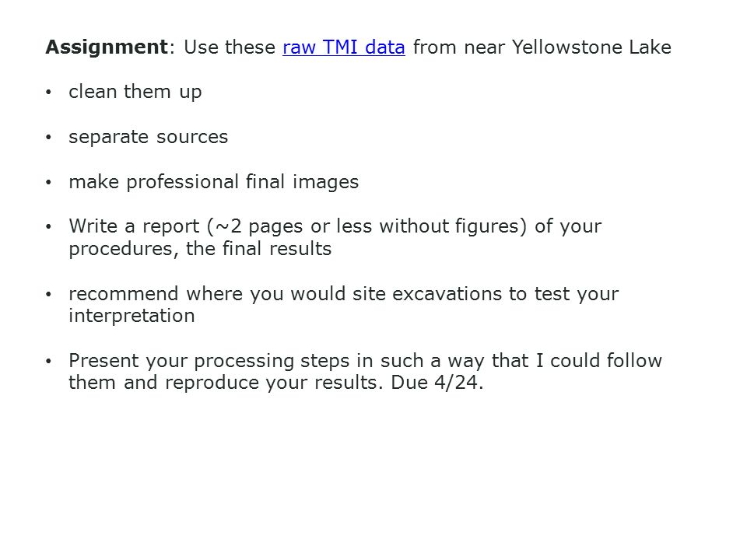Click the 'recommend where you would site' line
Viewport: 747px width, 560px height.
pos(343,294)
